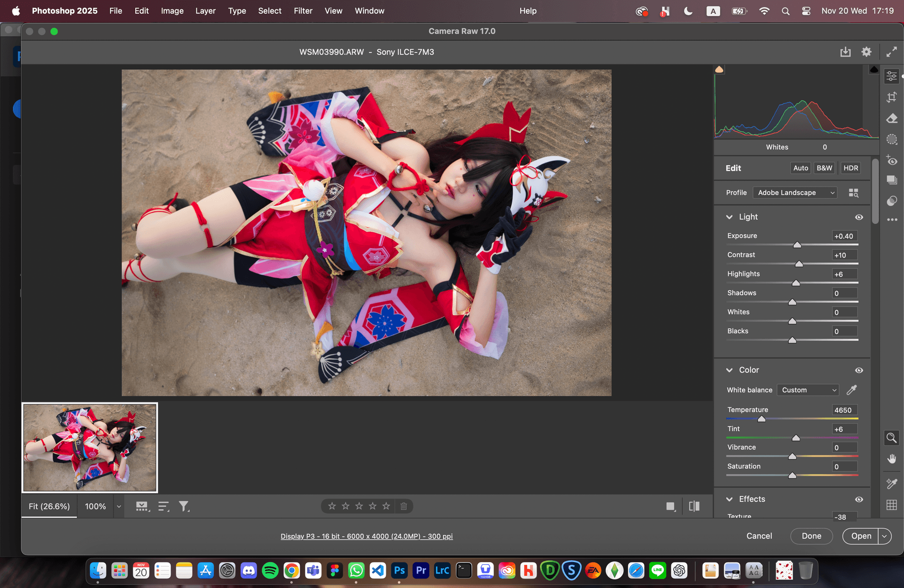The height and width of the screenshot is (588, 904).
Task: Open the Filter menu
Action: tap(303, 11)
